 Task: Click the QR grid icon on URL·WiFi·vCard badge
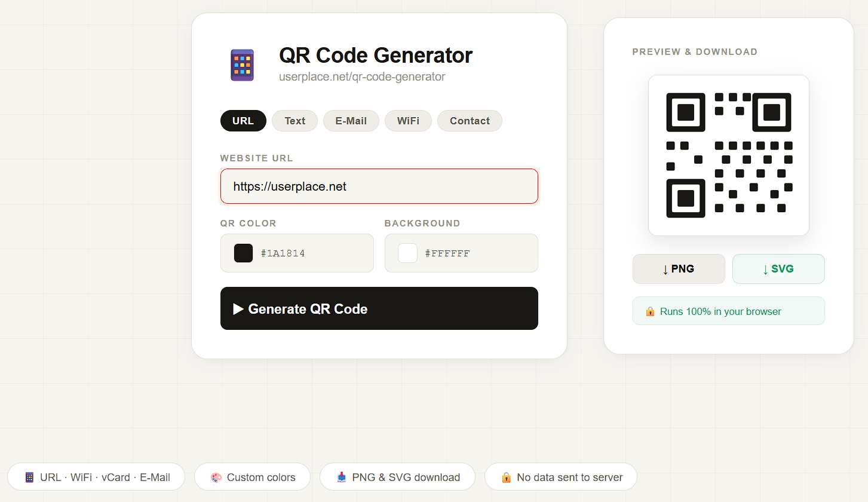[x=29, y=477]
